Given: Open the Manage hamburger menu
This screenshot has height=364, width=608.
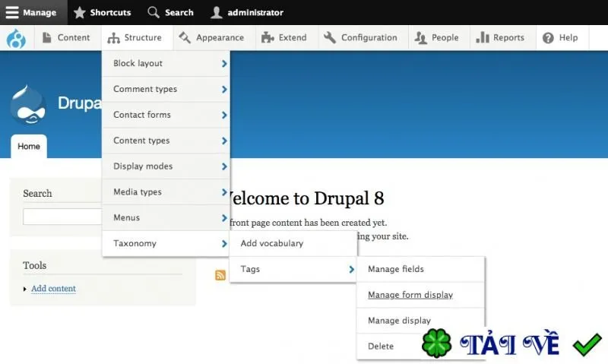Looking at the screenshot, I should [30, 12].
